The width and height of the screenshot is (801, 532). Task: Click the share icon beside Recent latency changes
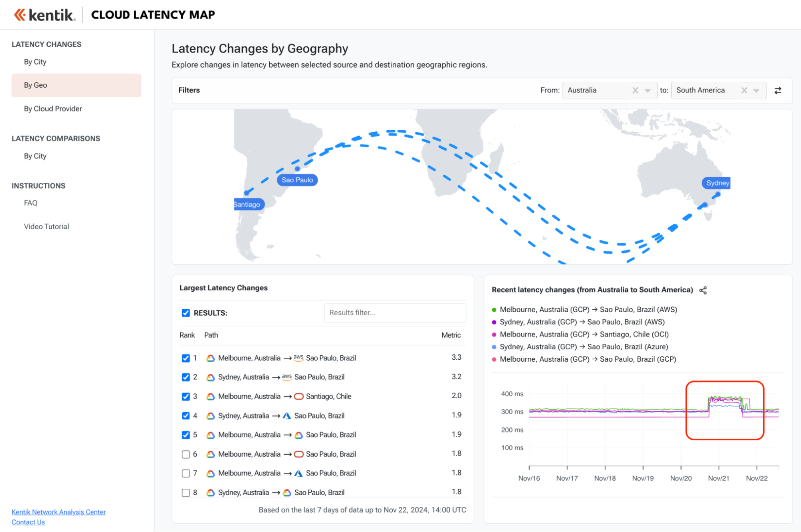[703, 290]
